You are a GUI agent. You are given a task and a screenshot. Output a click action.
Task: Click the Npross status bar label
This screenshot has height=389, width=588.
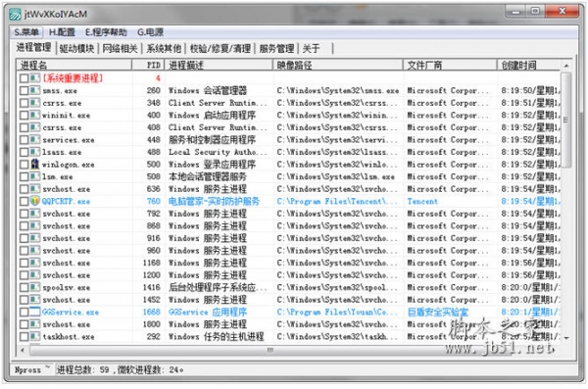pyautogui.click(x=27, y=369)
